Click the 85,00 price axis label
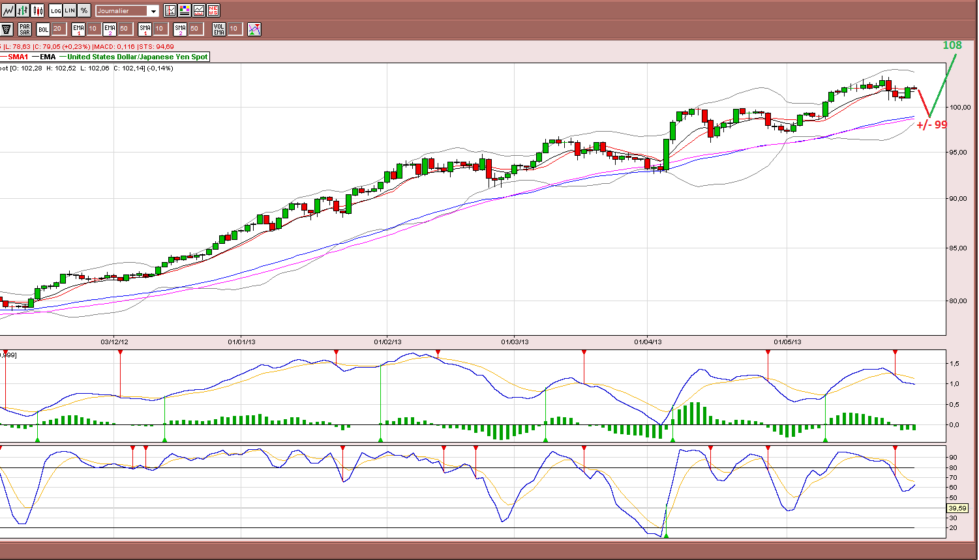Image resolution: width=979 pixels, height=560 pixels. [x=959, y=248]
